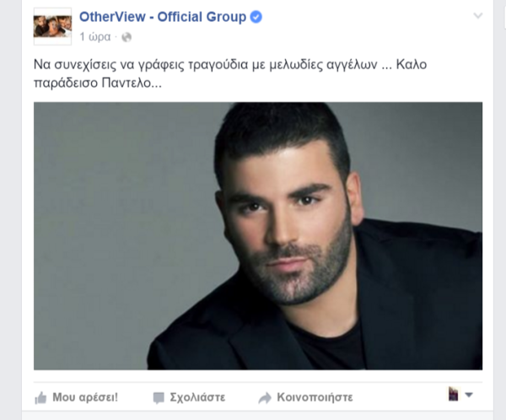Open the attached portrait photo
The height and width of the screenshot is (420, 506).
258,236
